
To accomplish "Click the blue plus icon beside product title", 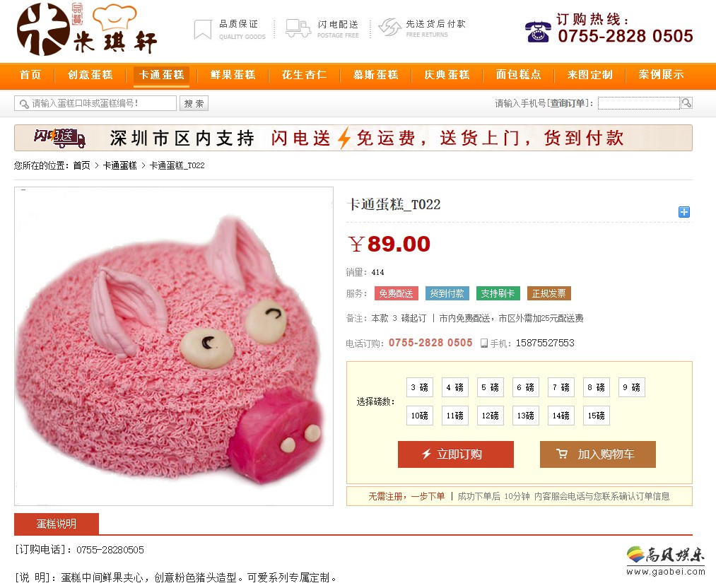I will pyautogui.click(x=683, y=212).
